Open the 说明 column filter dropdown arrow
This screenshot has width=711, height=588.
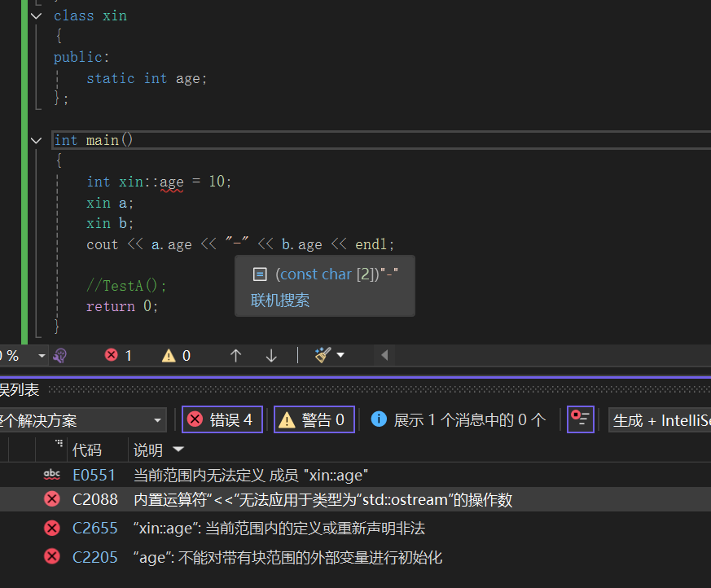pyautogui.click(x=178, y=449)
